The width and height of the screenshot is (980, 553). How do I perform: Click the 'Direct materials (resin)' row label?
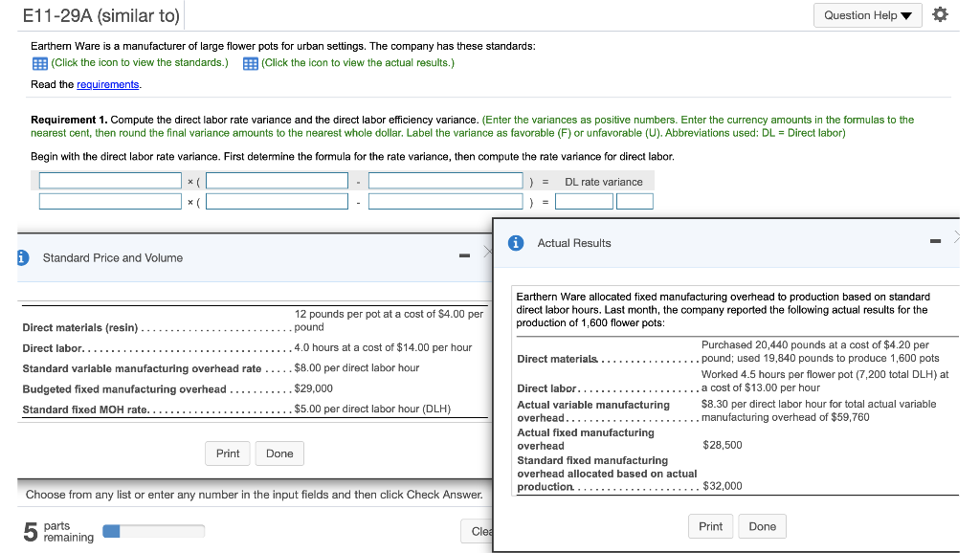[x=80, y=327]
